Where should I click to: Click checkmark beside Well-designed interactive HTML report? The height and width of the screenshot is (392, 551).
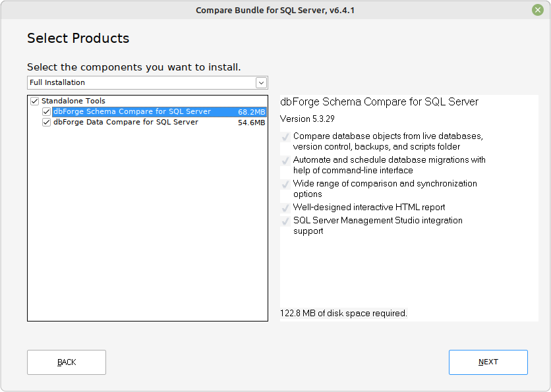click(x=285, y=208)
